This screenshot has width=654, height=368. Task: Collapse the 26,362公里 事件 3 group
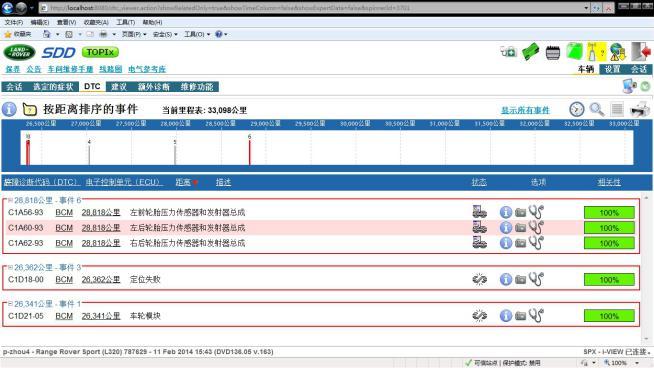point(10,267)
